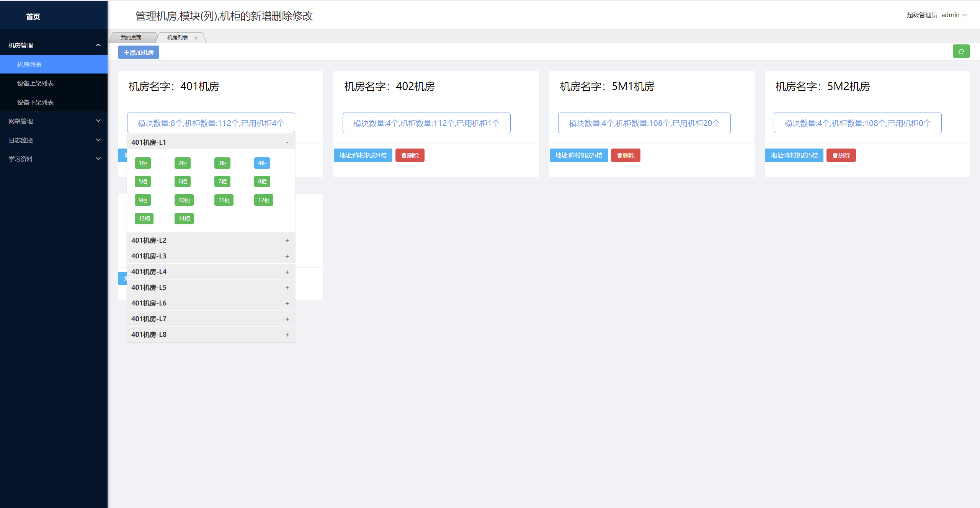
Task: Open 设备上架列表 in the sidebar
Action: tap(54, 83)
